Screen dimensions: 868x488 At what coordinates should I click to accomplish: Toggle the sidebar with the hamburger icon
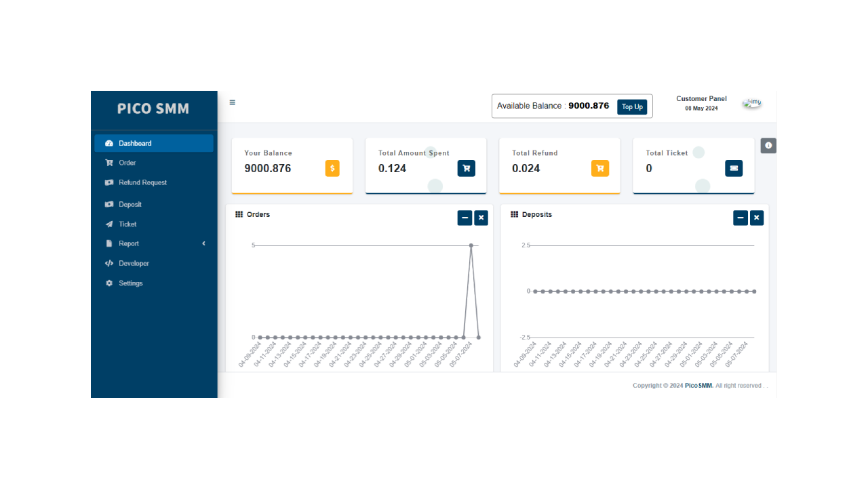(232, 102)
